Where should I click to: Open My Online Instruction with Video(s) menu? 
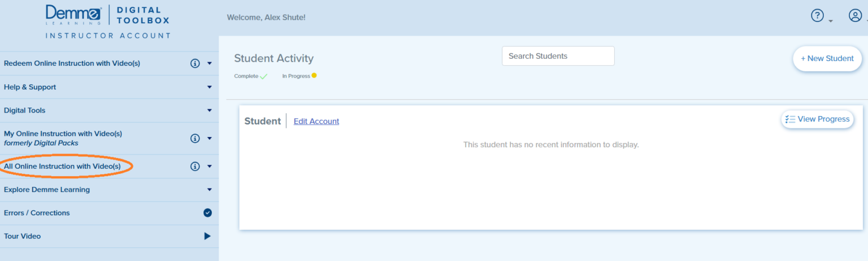[63, 134]
